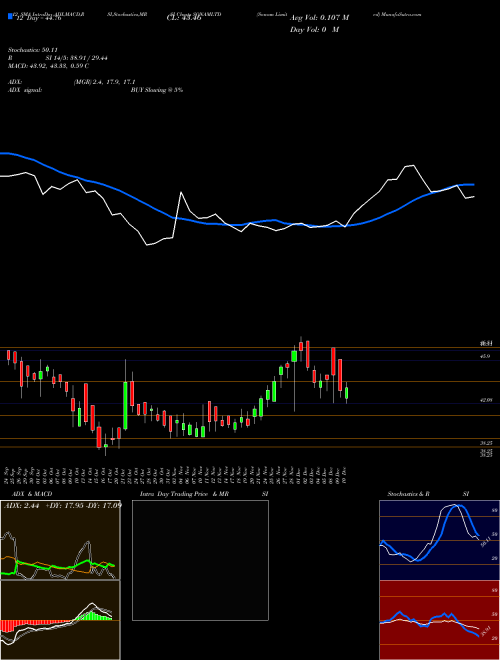
Task: Open the Munafasutra.com watermark link at top
Action: (x=396, y=14)
